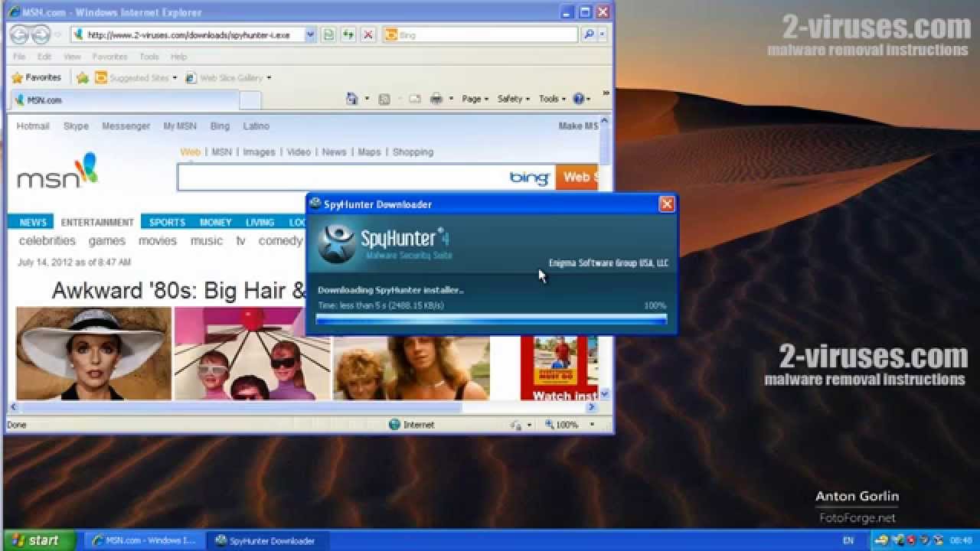Click the green Refresh icon in IE

tap(348, 34)
